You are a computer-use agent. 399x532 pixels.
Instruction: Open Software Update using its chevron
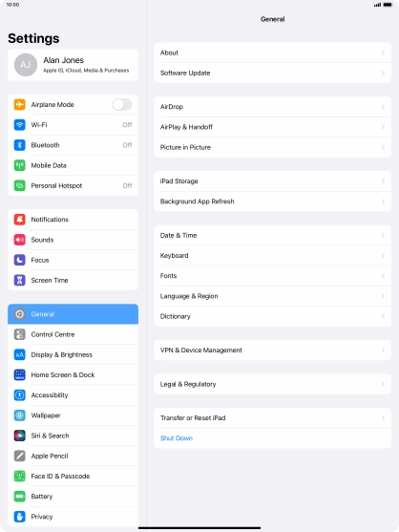[383, 73]
